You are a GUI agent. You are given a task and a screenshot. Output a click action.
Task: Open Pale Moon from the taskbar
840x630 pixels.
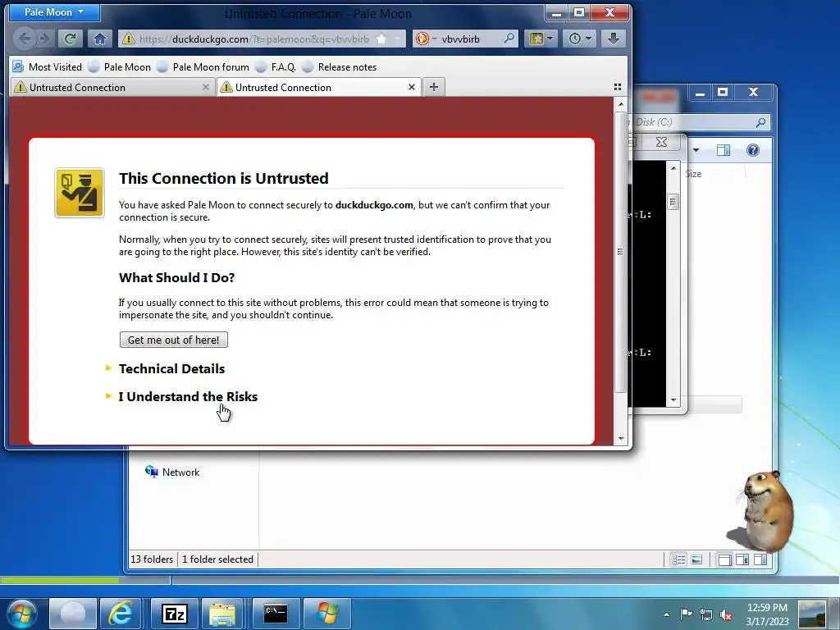pos(73,614)
